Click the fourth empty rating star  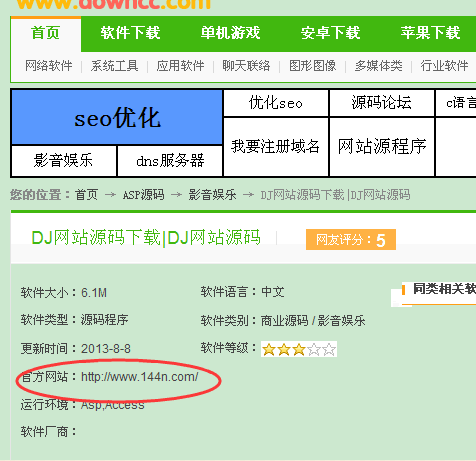click(314, 349)
